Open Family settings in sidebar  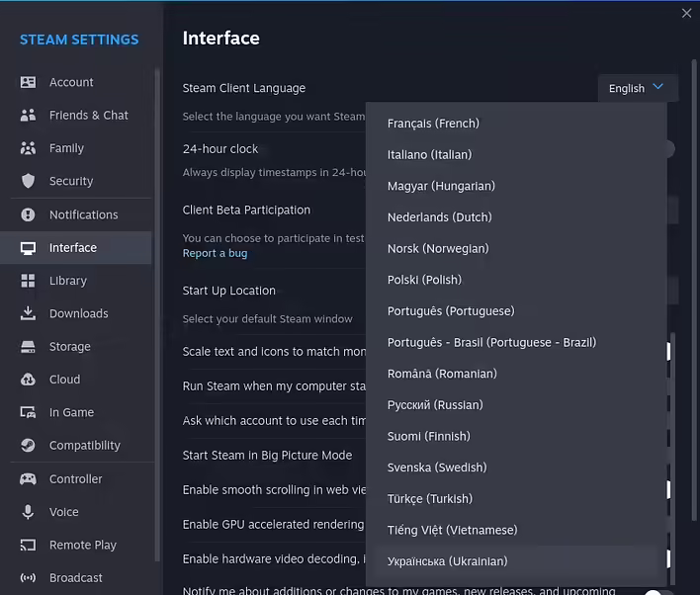click(76, 148)
